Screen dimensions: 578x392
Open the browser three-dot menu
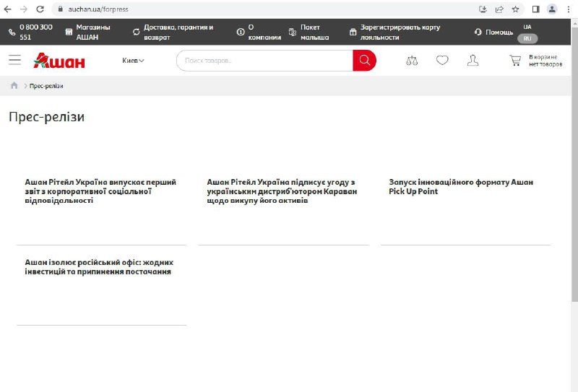click(568, 9)
